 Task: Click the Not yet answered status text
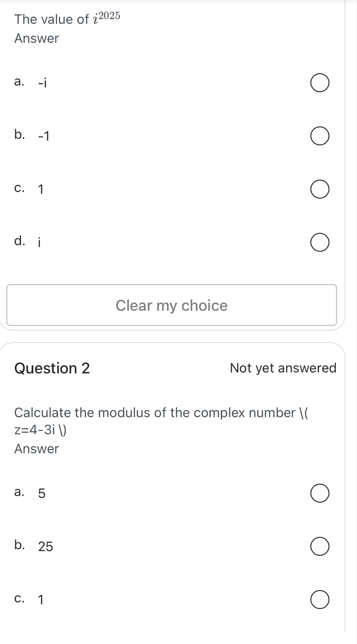click(283, 368)
